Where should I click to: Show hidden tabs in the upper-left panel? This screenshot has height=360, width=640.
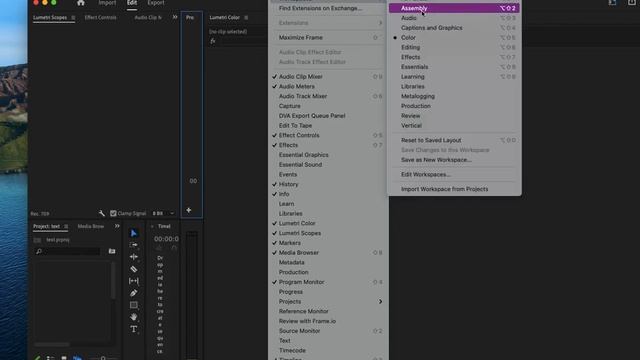175,17
